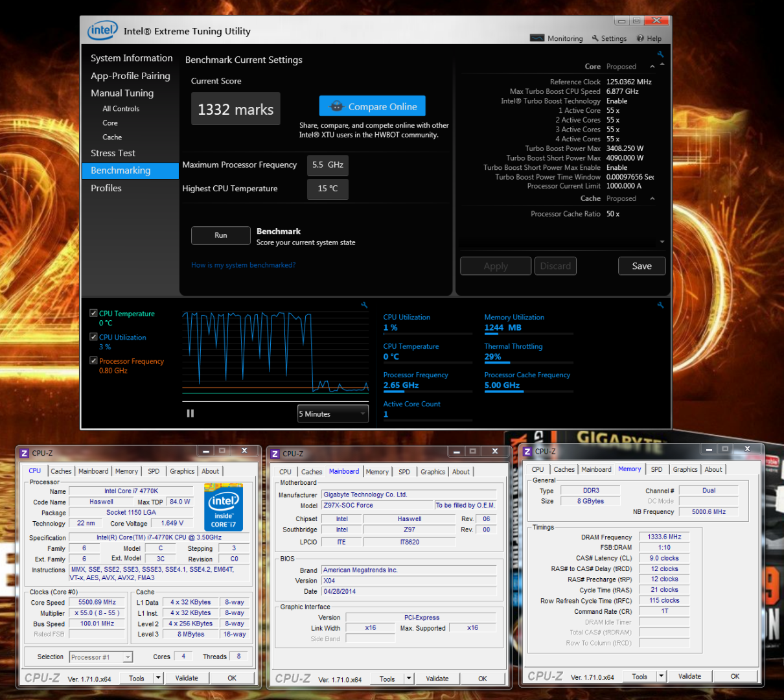Viewport: 784px width, 700px height.
Task: Click the Z icon in Mainboard CPU-Z window
Action: (x=275, y=454)
